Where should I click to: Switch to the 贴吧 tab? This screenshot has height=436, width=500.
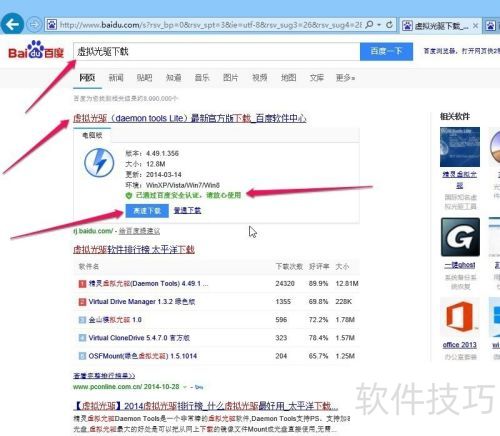click(144, 78)
